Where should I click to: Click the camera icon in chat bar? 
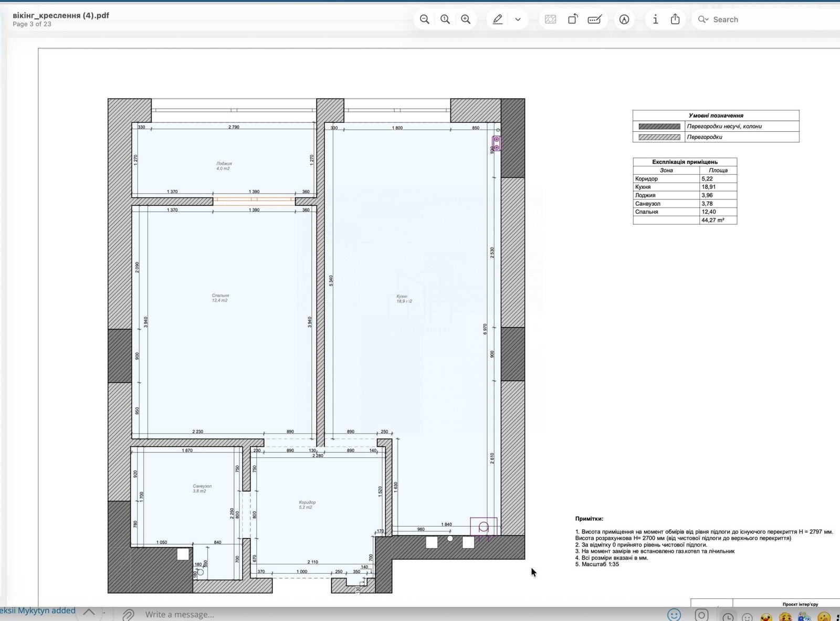pos(701,615)
